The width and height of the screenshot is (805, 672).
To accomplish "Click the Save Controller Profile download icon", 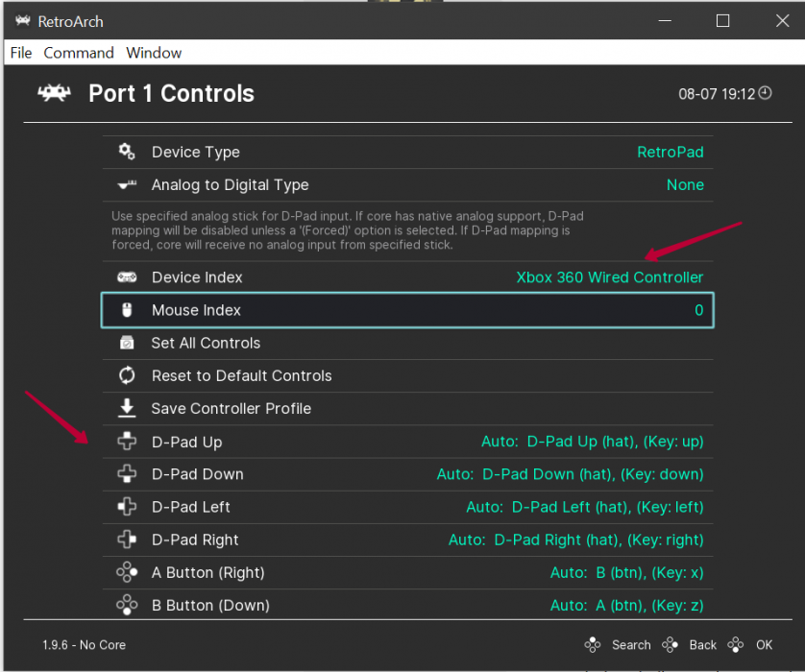I will [127, 408].
